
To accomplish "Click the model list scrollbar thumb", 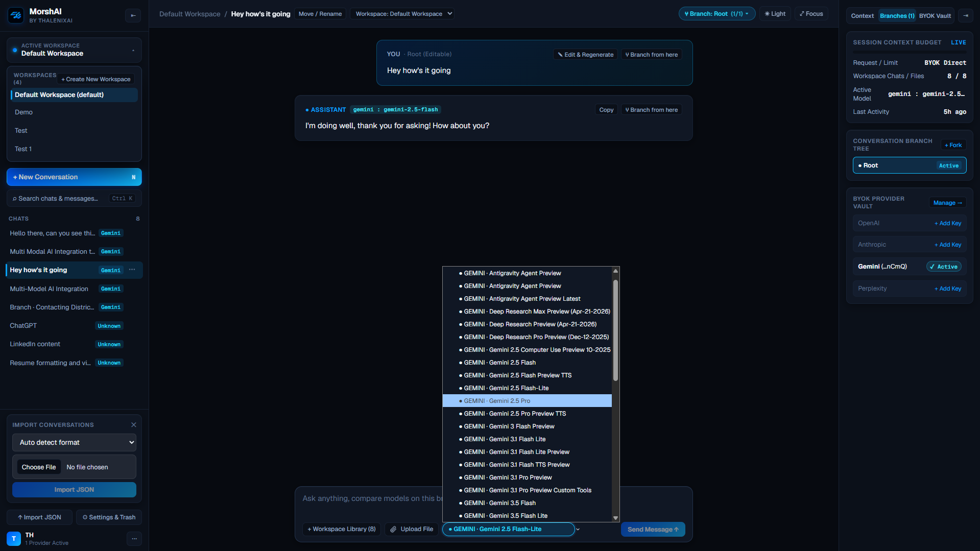I will tap(615, 330).
